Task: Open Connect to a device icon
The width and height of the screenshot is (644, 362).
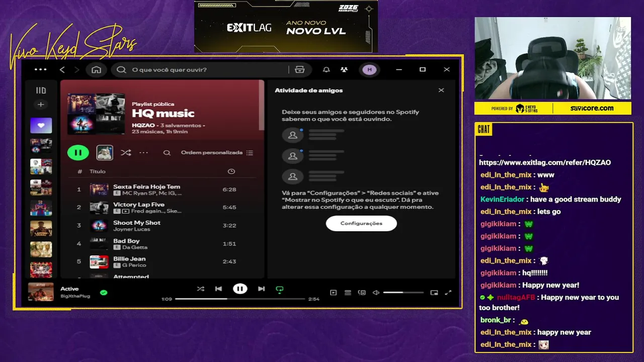Action: (x=362, y=293)
